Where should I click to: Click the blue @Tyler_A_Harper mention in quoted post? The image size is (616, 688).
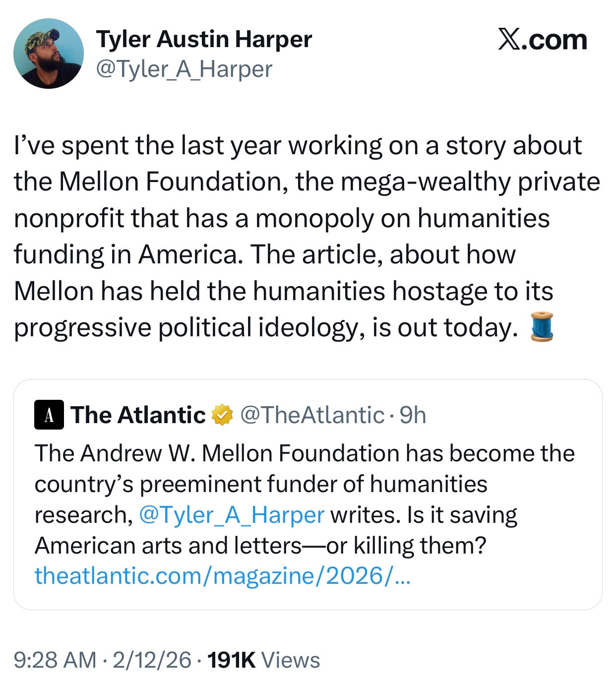point(232,515)
